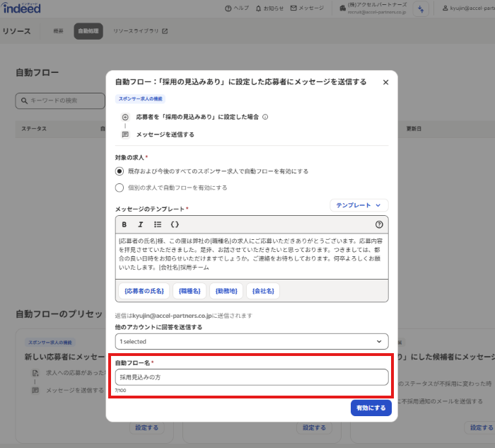Select 個別の求人で自動フローを有効にする radio option
Image resolution: width=495 pixels, height=448 pixels.
tap(120, 188)
